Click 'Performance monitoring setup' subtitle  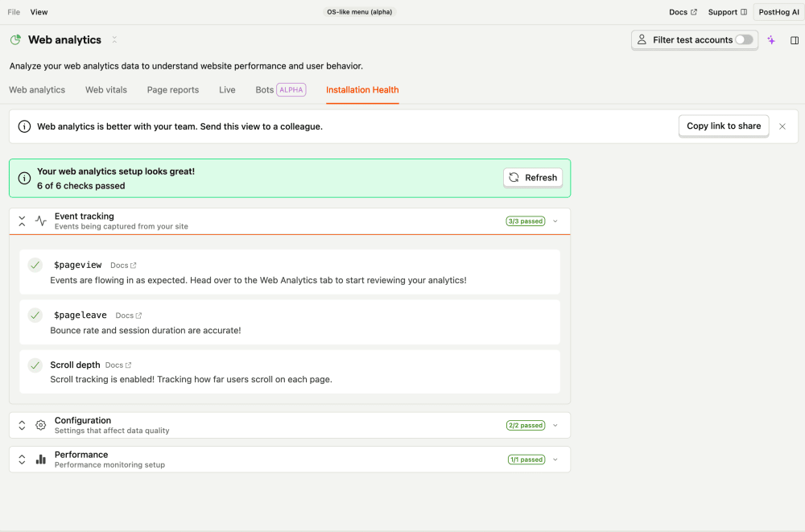click(x=109, y=464)
